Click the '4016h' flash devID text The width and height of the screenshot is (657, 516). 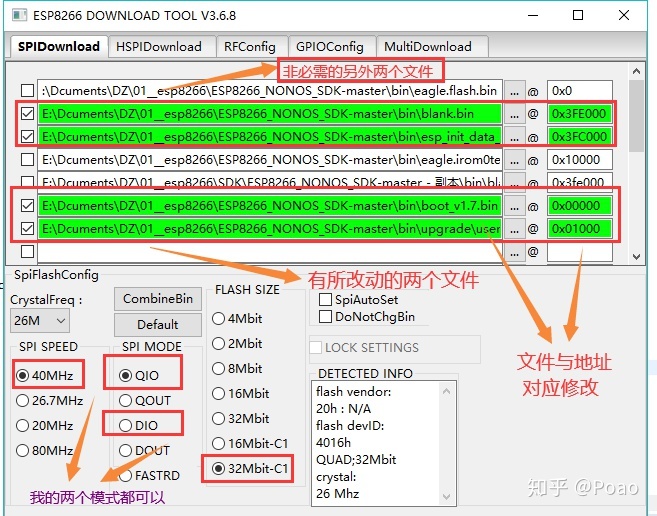pos(334,443)
